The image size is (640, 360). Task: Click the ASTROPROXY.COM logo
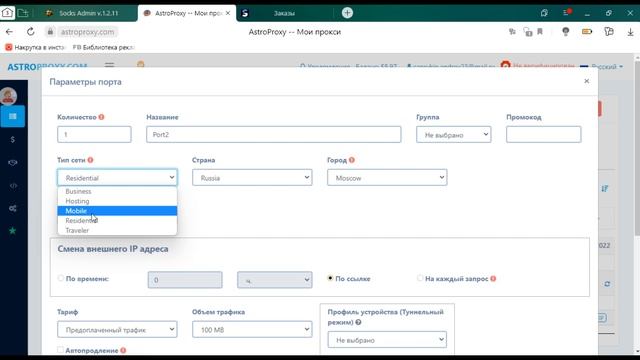point(47,67)
